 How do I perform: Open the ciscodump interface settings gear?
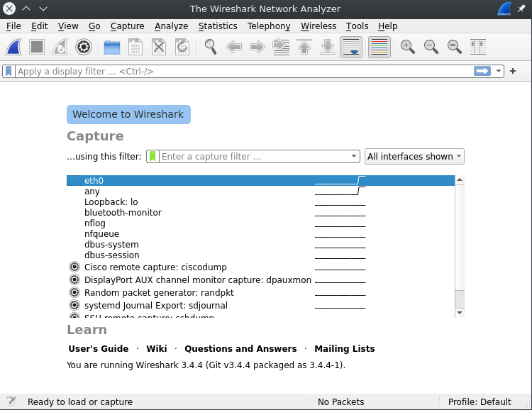tap(74, 267)
